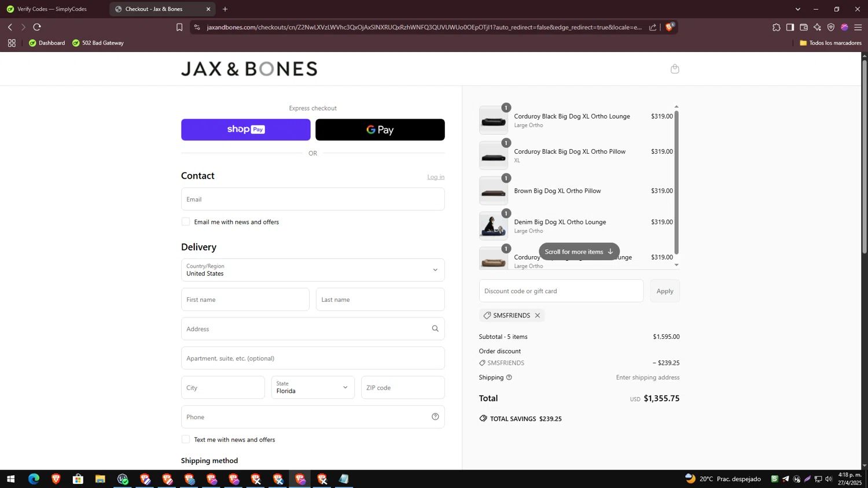Click the shipping info question mark icon

[x=509, y=378]
